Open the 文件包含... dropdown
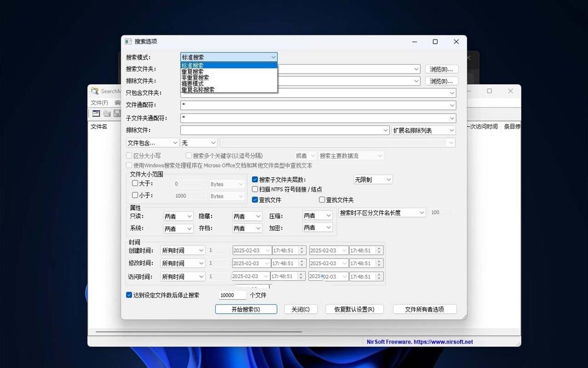The height and width of the screenshot is (368, 588). coord(152,142)
